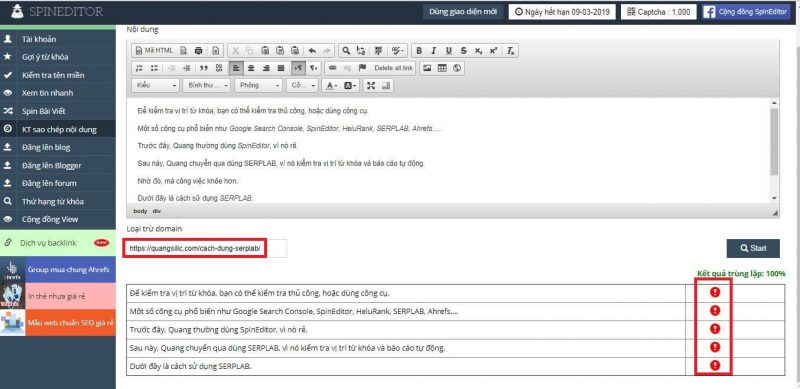Undo the last edit
Screen dimensions: 800x389
312,51
